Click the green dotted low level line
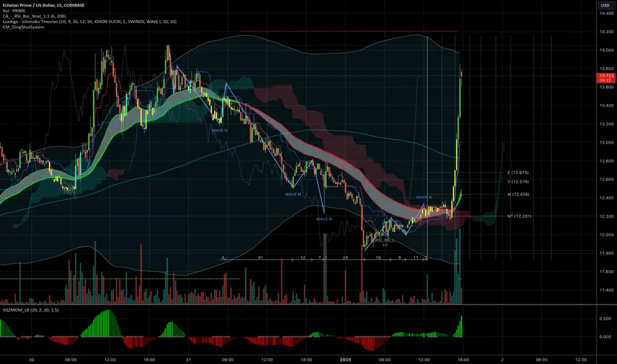617x364 pixels. (x=120, y=279)
